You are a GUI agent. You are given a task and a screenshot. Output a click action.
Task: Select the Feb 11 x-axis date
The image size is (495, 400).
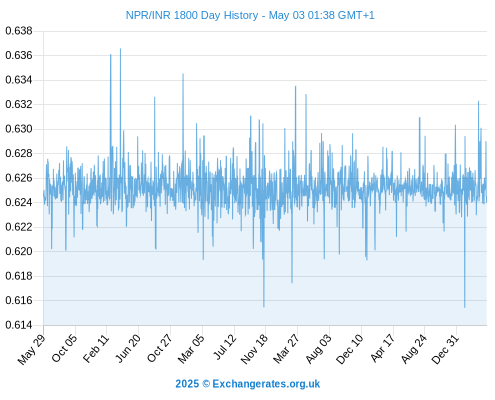(96, 348)
